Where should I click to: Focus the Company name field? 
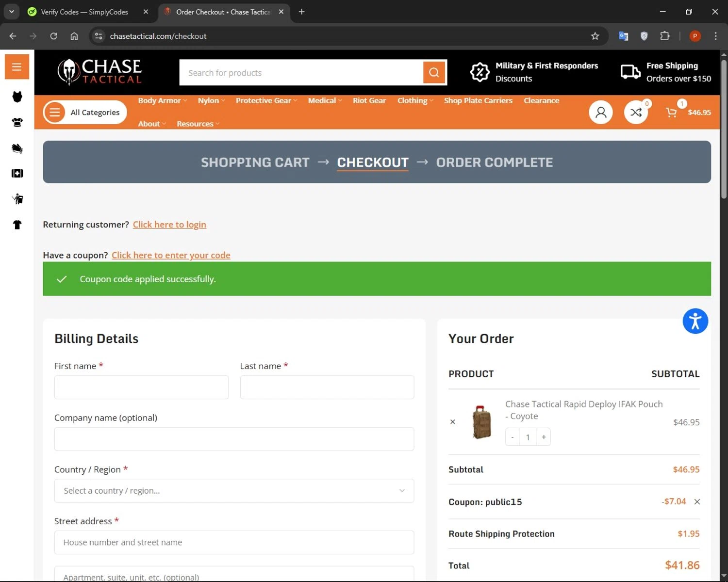tap(234, 439)
